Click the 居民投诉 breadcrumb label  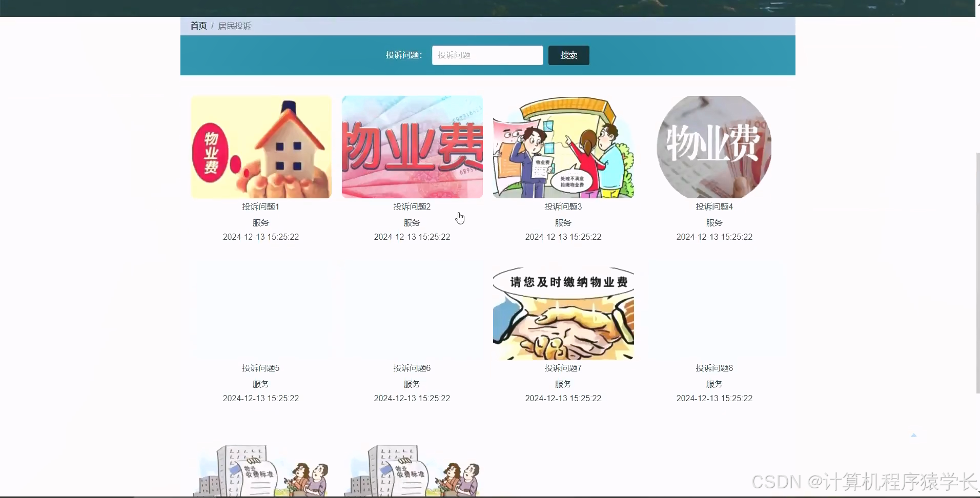coord(235,26)
